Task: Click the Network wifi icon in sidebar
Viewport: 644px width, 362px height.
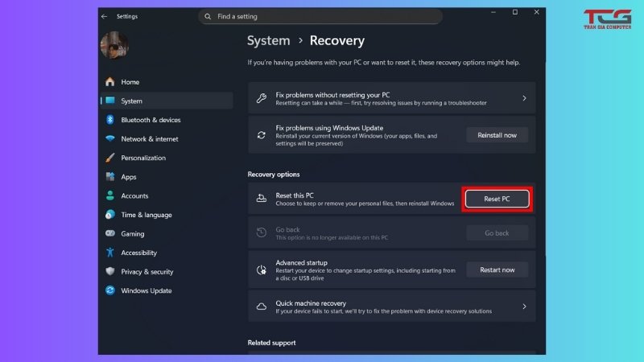Action: (109, 138)
